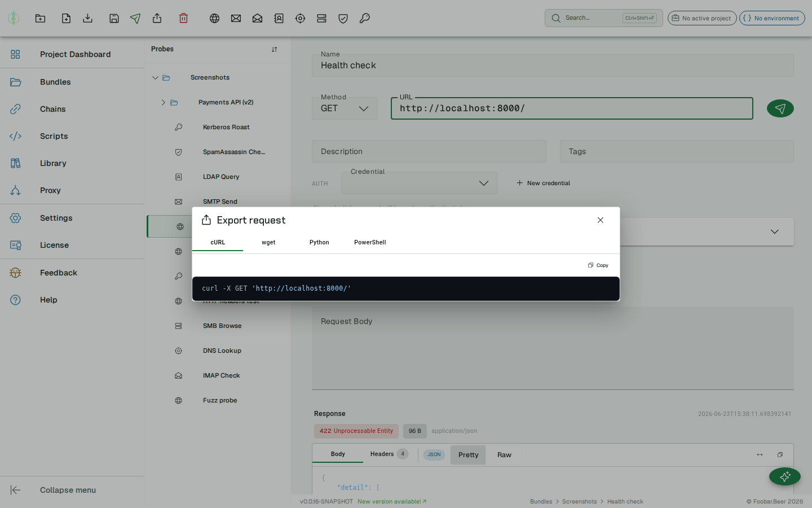
Task: Click the address book toolbar icon
Action: point(279,18)
